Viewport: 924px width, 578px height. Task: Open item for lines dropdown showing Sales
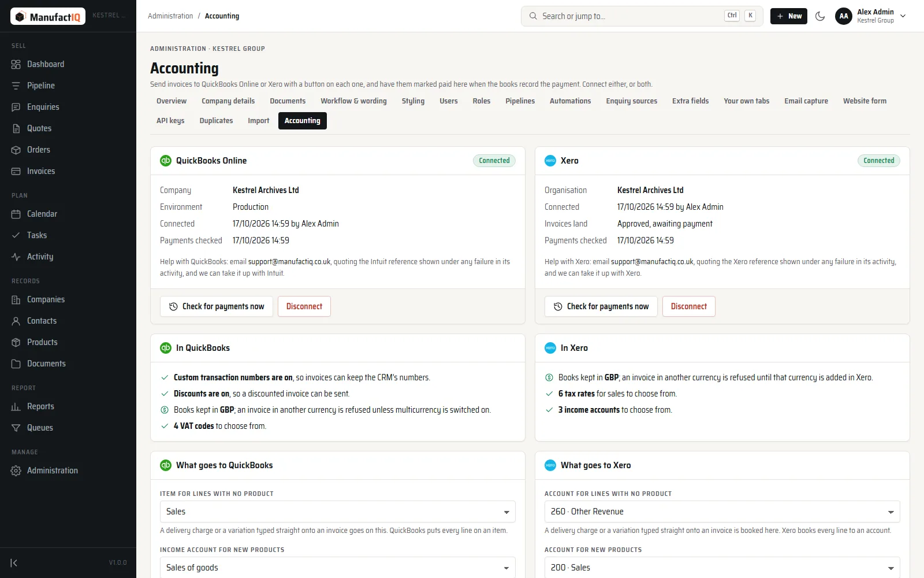click(x=338, y=512)
